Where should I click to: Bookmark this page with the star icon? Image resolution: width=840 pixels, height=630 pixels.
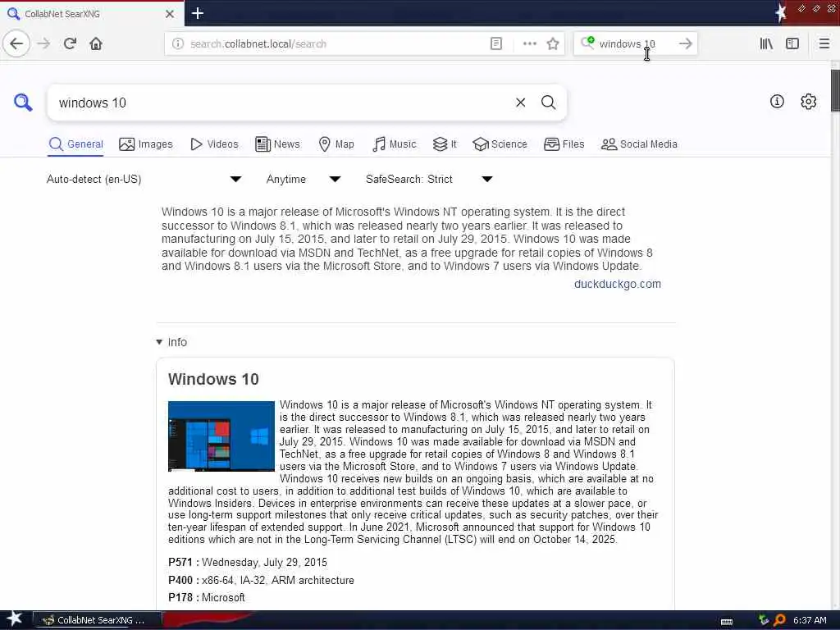point(553,44)
